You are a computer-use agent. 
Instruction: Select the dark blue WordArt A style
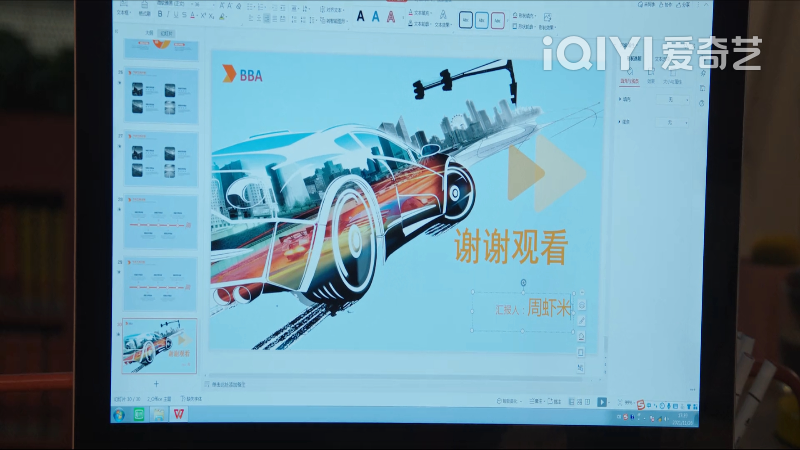click(x=361, y=16)
